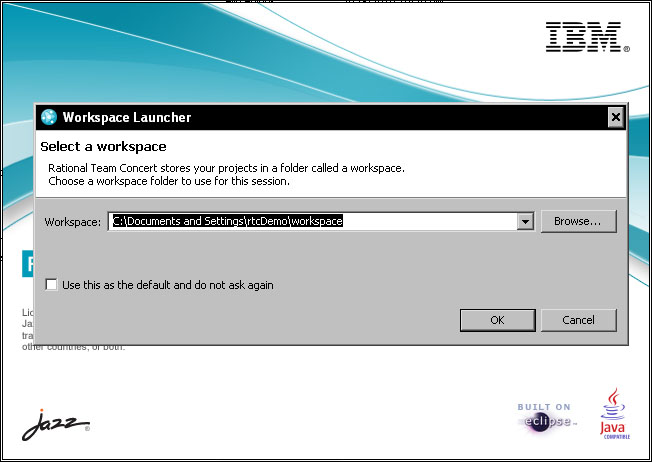Click 'Choose a workspace folder to use' text
652x462 pixels.
click(x=169, y=182)
